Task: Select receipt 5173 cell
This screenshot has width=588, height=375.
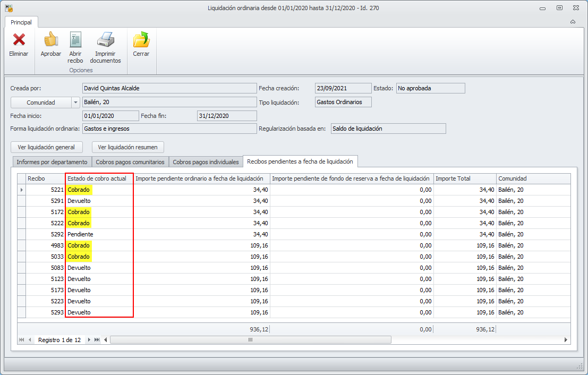Action: [x=45, y=290]
